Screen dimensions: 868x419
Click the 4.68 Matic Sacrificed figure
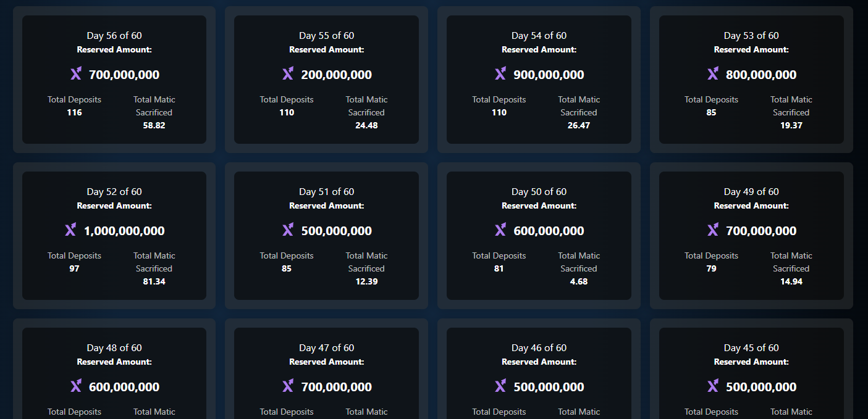579,281
